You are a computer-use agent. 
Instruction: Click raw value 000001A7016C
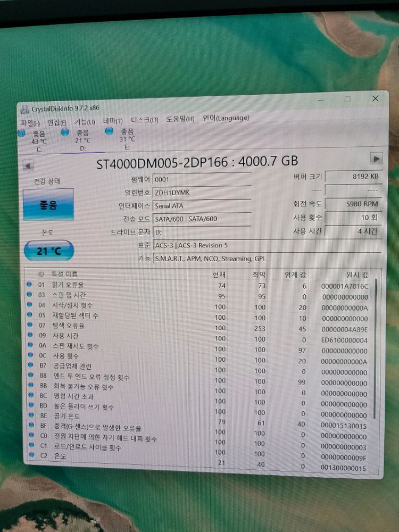[345, 286]
